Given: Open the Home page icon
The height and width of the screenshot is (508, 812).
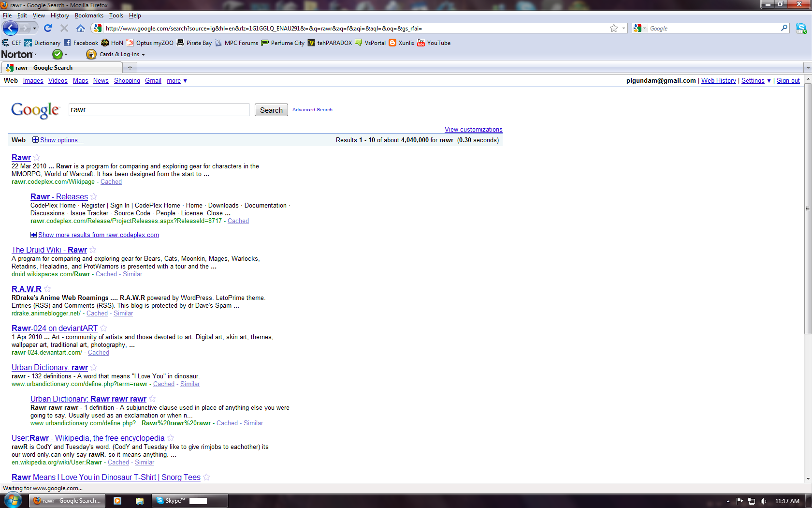Looking at the screenshot, I should coord(81,28).
